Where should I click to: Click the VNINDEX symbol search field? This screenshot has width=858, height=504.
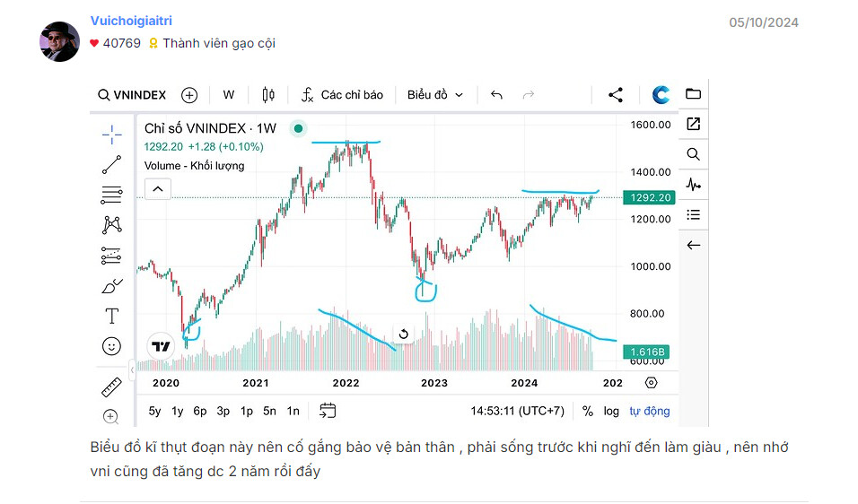point(132,95)
